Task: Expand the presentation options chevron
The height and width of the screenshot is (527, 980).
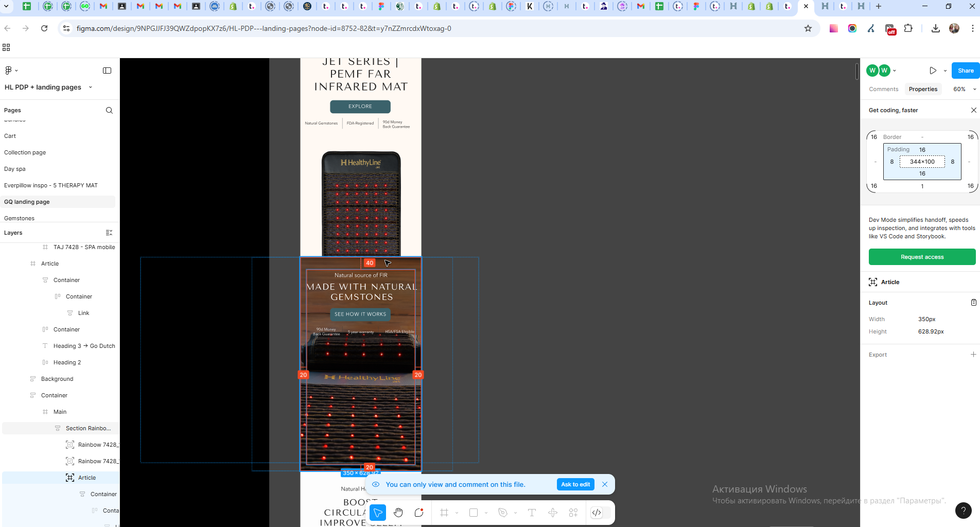Action: point(945,71)
